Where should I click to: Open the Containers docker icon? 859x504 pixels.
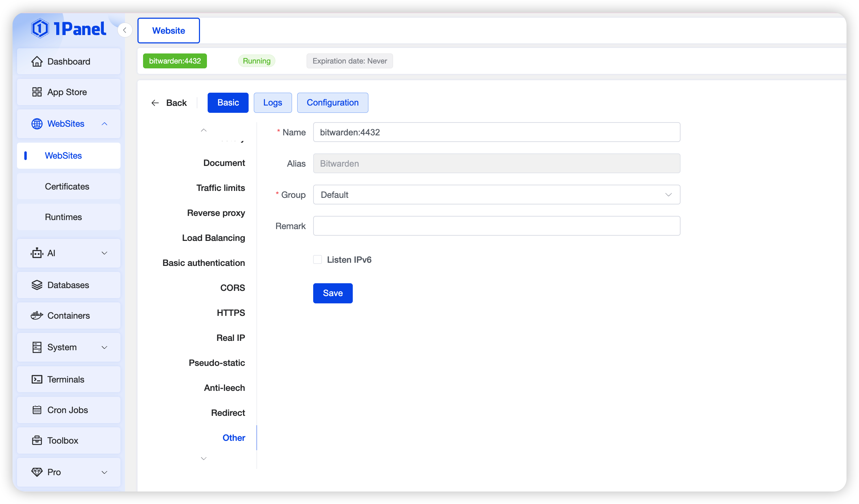coord(37,316)
